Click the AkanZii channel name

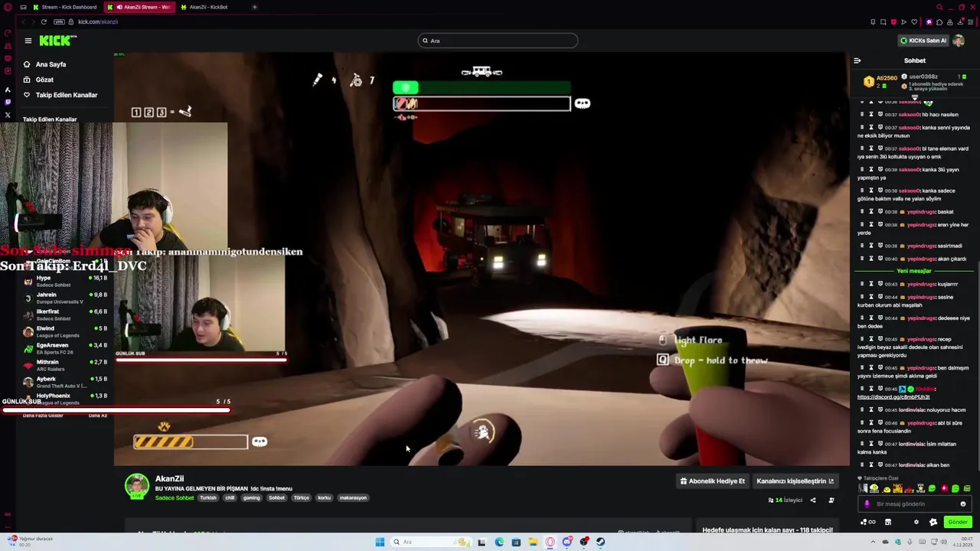click(x=169, y=479)
